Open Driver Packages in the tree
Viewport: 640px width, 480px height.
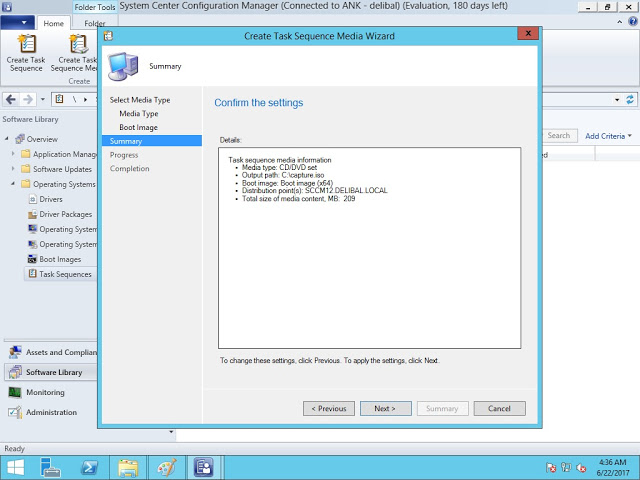click(x=65, y=214)
